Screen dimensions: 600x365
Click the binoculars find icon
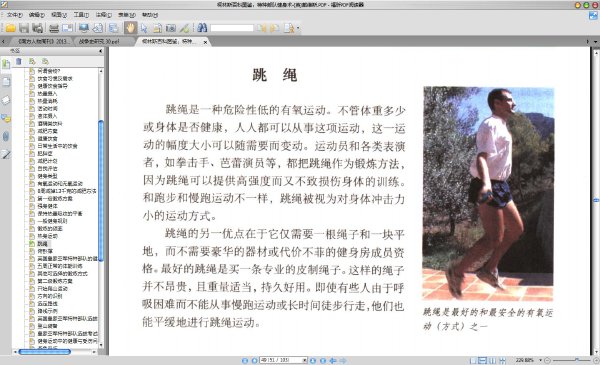(202, 28)
